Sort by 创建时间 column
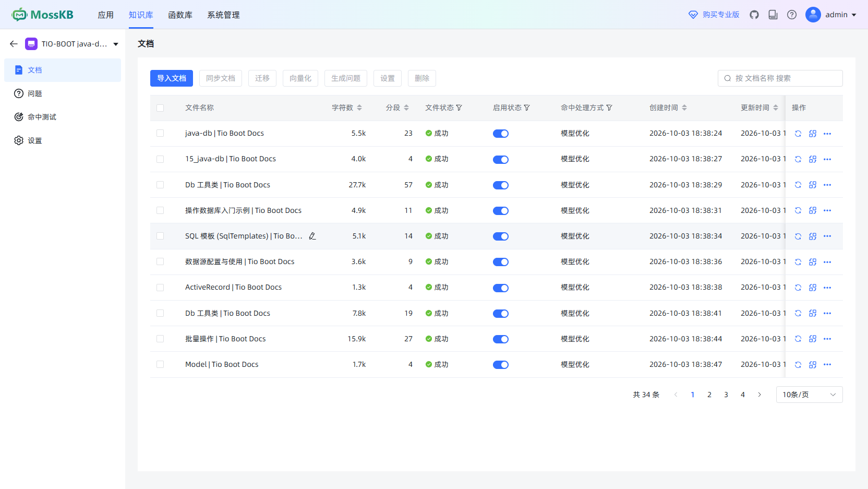 (684, 108)
